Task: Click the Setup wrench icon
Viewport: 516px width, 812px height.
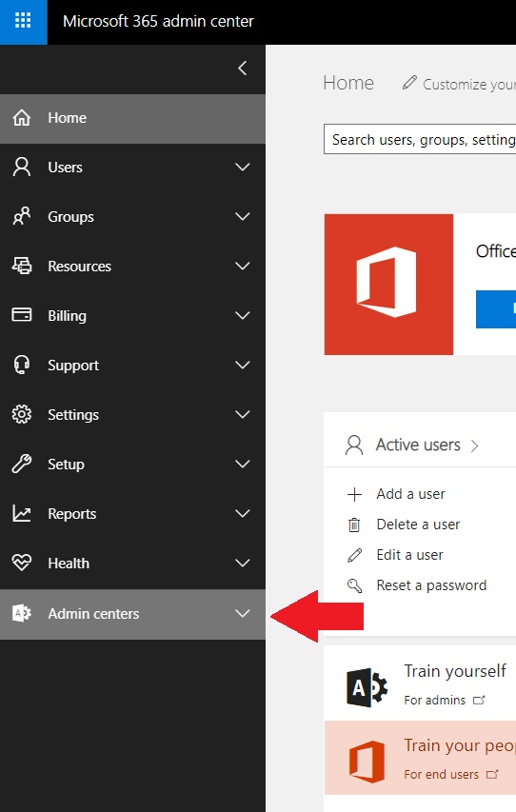Action: 21,464
